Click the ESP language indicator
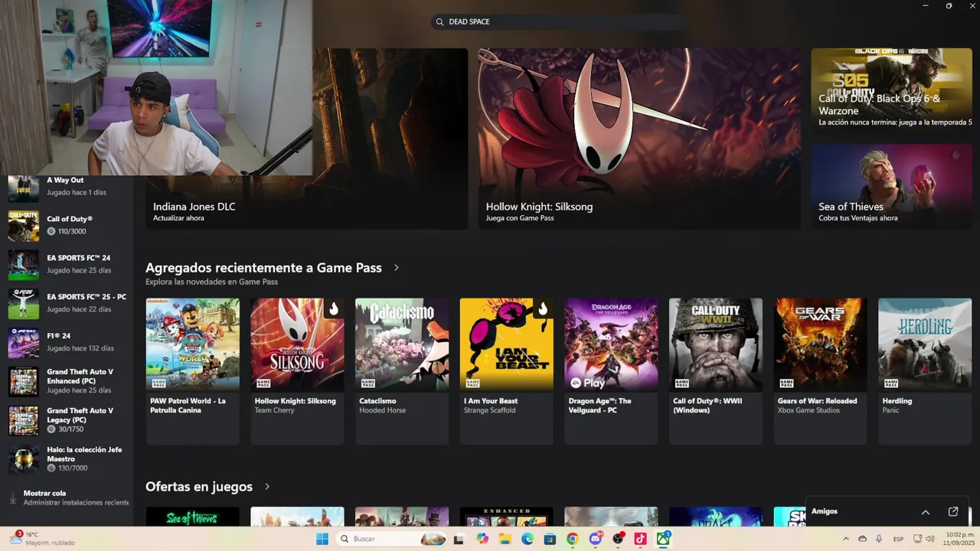Image resolution: width=980 pixels, height=551 pixels. pyautogui.click(x=898, y=539)
